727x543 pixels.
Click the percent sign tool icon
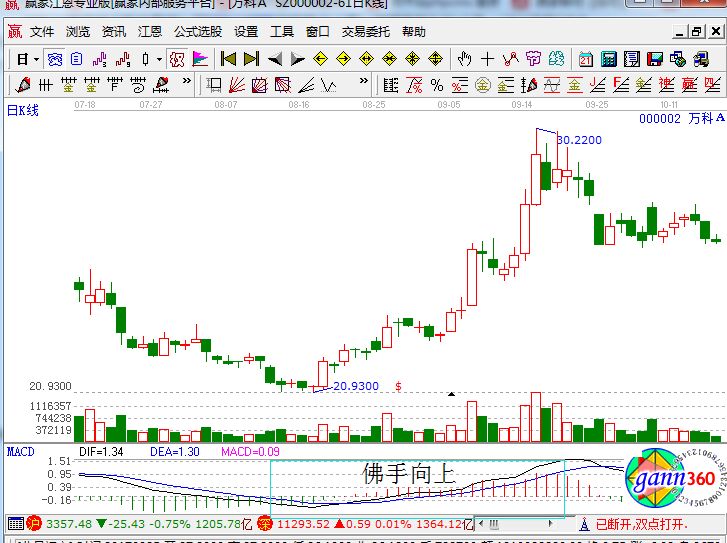(x=436, y=84)
